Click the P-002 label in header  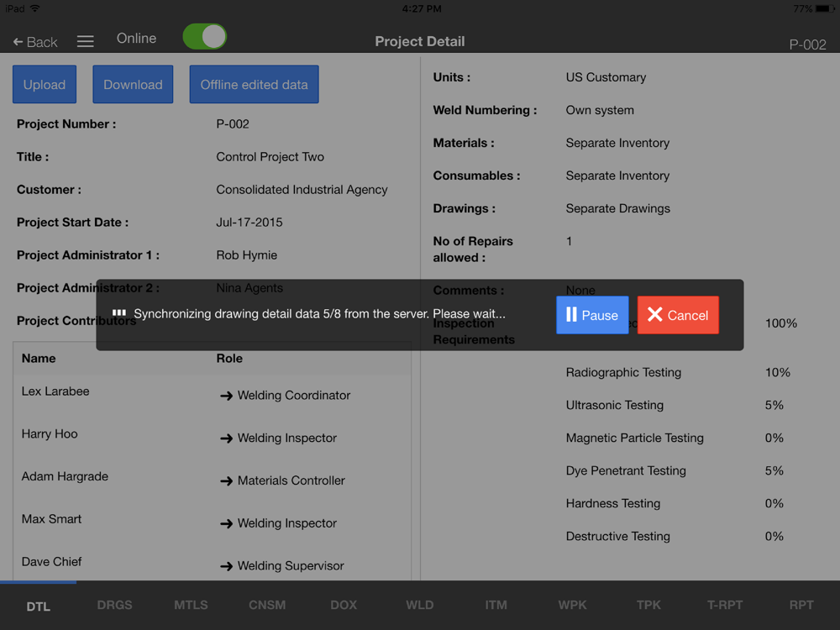tap(807, 45)
